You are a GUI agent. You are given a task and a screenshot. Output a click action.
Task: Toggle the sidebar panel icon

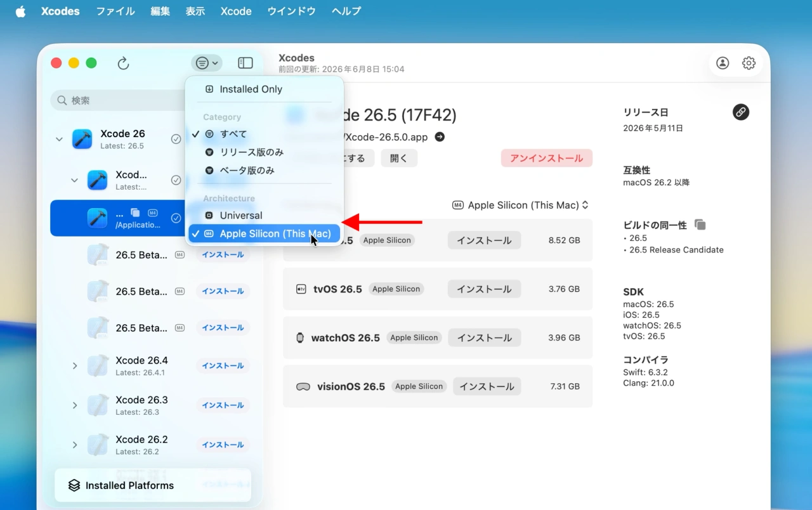tap(246, 63)
